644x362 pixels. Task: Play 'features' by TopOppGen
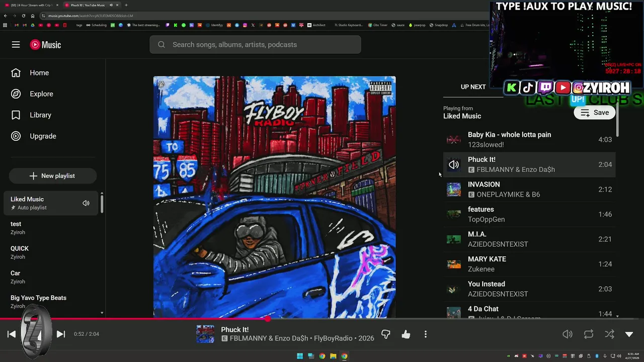pyautogui.click(x=529, y=214)
